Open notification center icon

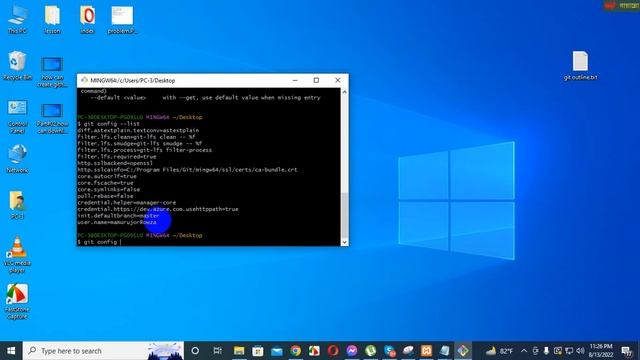(x=627, y=351)
